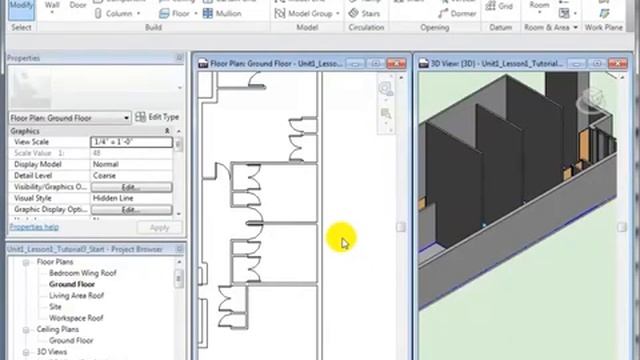
Task: Open the Column dropdown arrow
Action: (x=138, y=14)
